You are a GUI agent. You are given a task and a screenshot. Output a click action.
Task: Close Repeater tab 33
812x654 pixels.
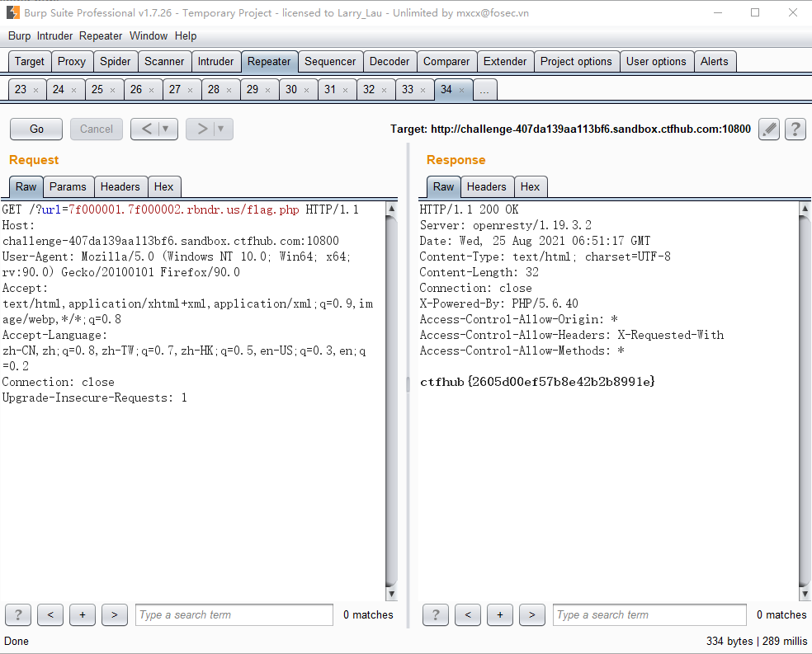coord(423,90)
